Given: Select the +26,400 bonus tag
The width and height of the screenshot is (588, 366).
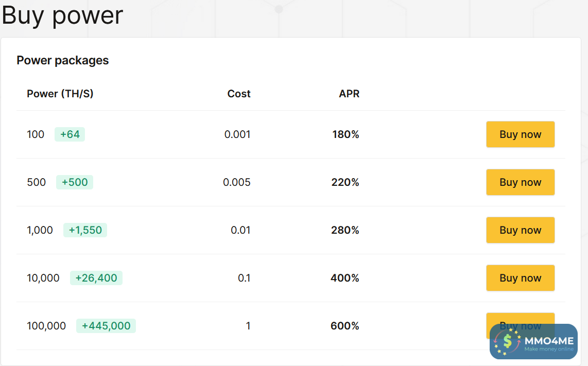Looking at the screenshot, I should [x=96, y=278].
